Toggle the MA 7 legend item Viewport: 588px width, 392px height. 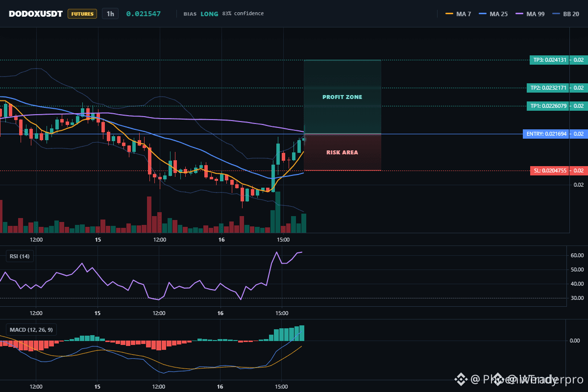pyautogui.click(x=459, y=14)
